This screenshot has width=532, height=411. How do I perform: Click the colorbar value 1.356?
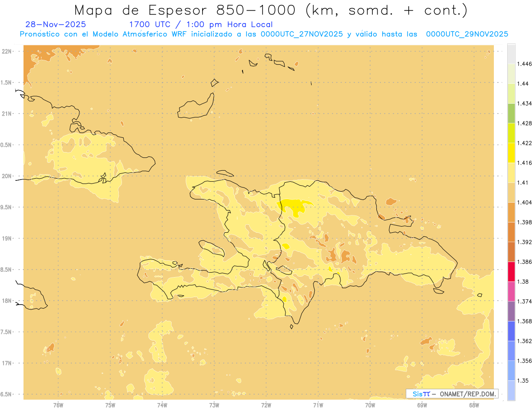tap(524, 361)
